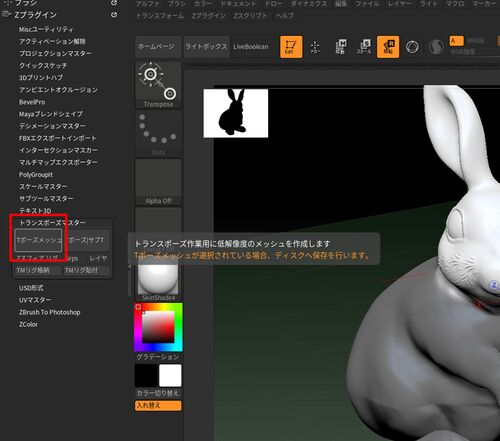Toggle the orange Edit mode button

point(291,47)
